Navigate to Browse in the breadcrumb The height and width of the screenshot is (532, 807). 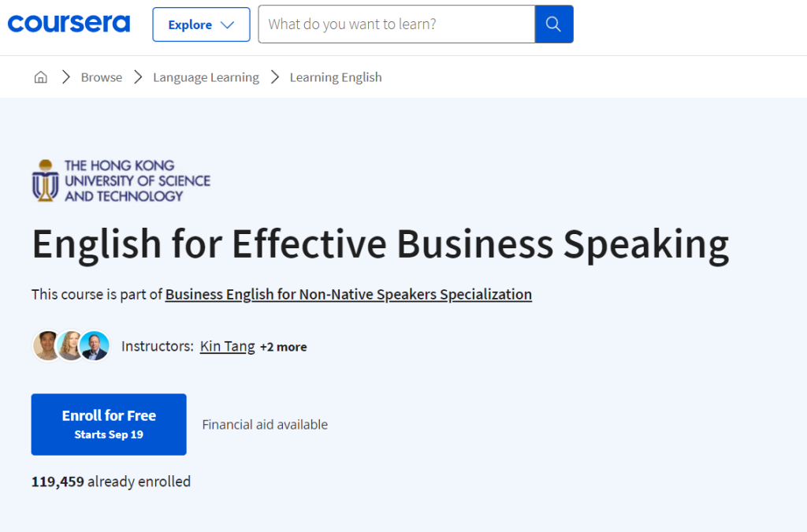click(102, 77)
